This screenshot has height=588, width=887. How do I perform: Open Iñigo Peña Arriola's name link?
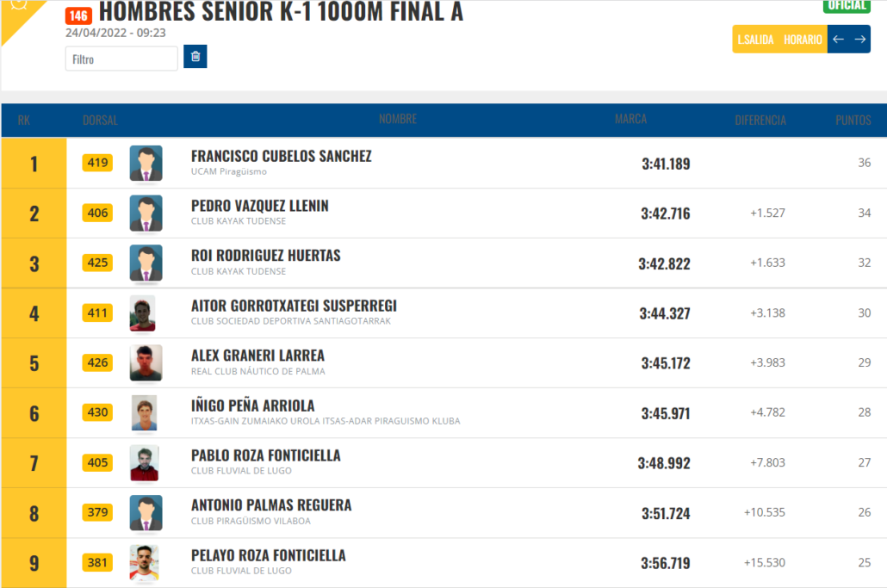[x=253, y=405]
